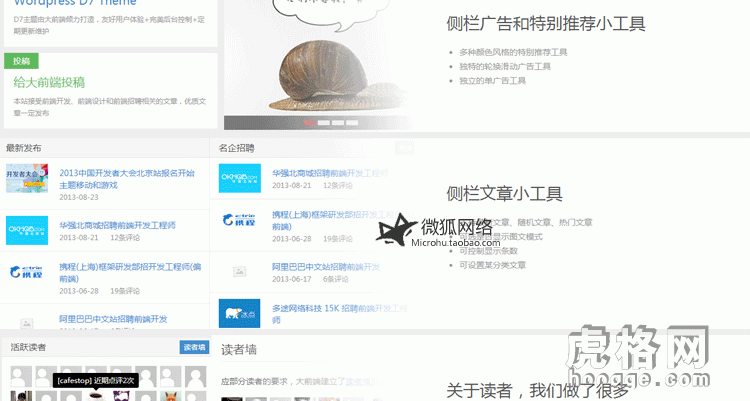Select the first red carousel indicator
Screen dimensions: 750x401
pyautogui.click(x=309, y=123)
